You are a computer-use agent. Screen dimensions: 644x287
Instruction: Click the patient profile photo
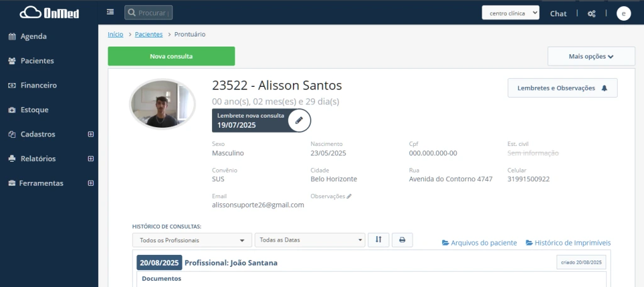click(162, 104)
